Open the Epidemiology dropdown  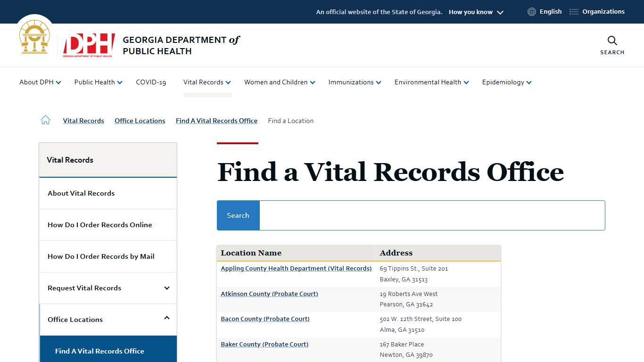pos(506,82)
